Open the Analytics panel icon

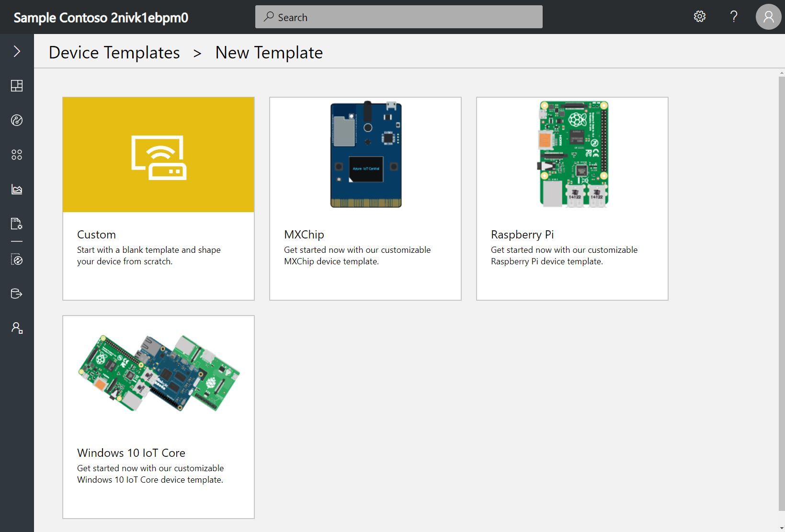click(x=17, y=189)
